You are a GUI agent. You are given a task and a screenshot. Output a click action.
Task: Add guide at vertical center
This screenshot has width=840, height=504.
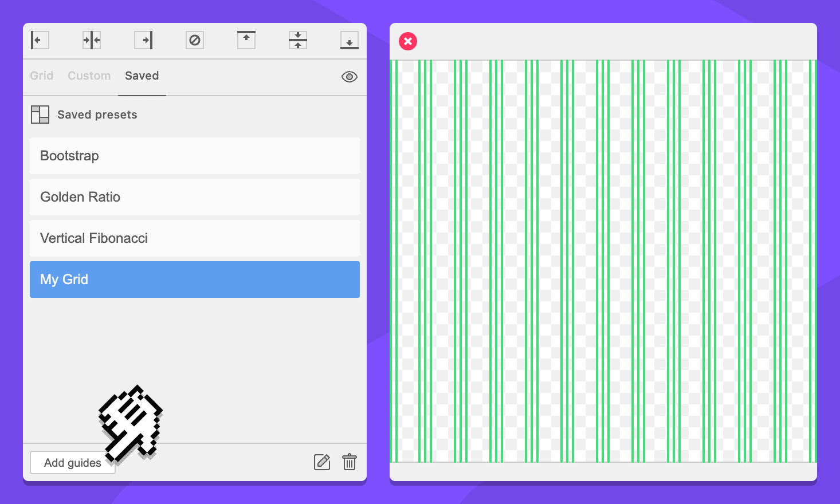92,40
